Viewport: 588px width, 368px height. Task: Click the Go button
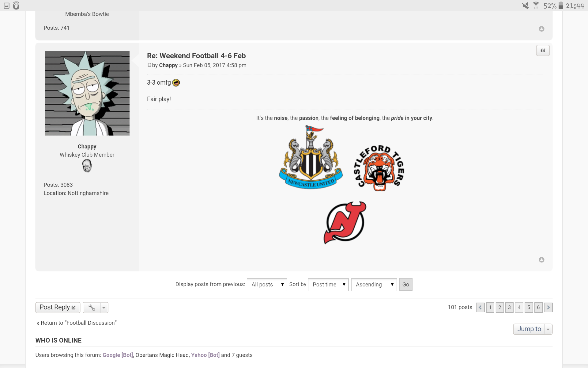pyautogui.click(x=405, y=285)
